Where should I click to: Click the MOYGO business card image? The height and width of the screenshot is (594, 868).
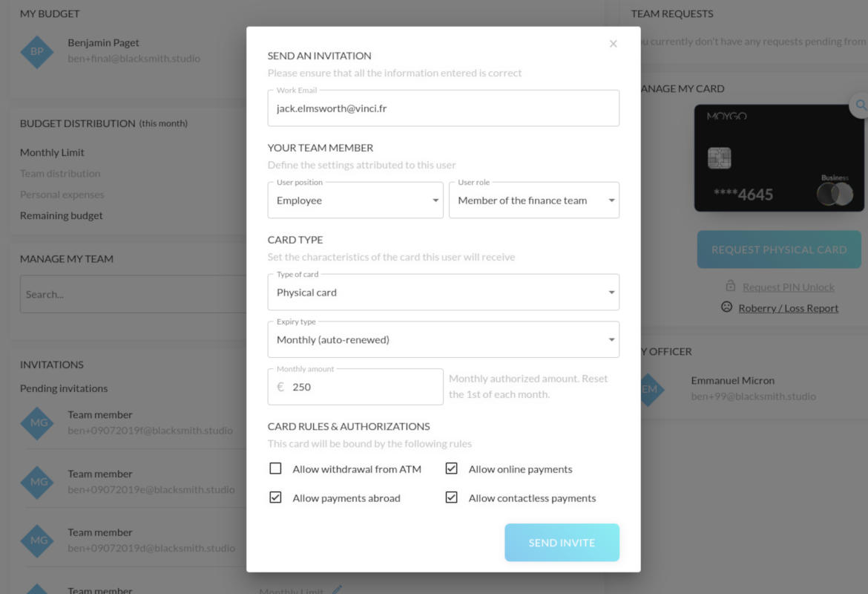point(769,158)
